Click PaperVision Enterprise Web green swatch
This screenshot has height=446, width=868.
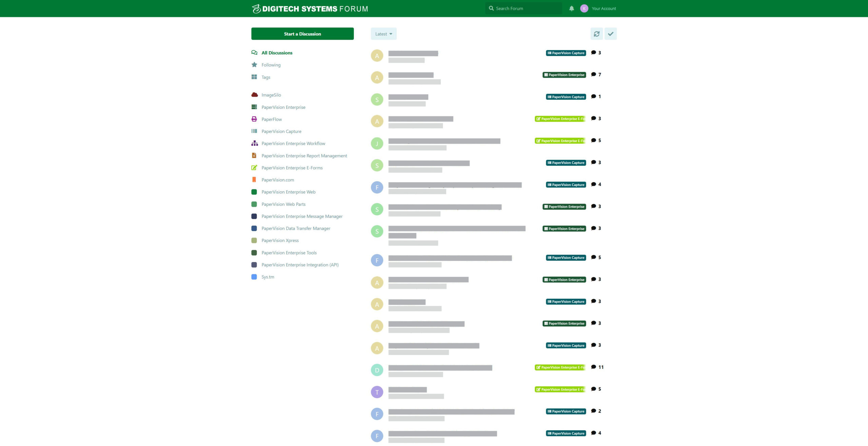click(x=254, y=192)
